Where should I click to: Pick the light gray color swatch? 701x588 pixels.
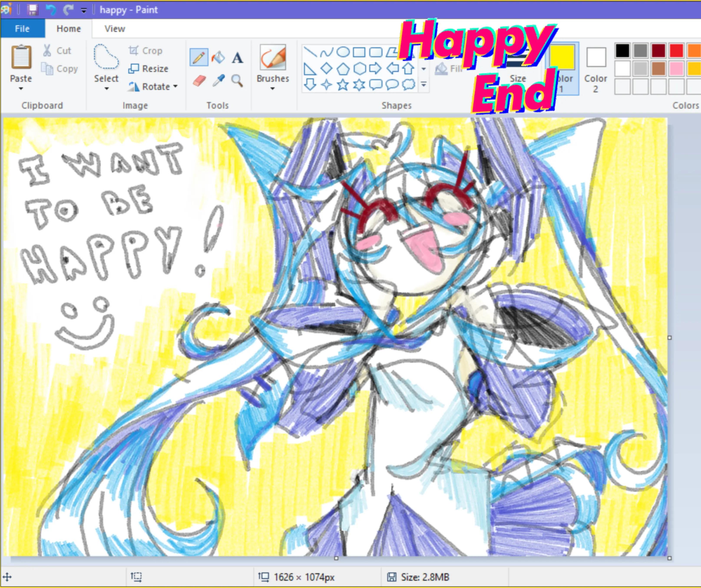tap(640, 69)
